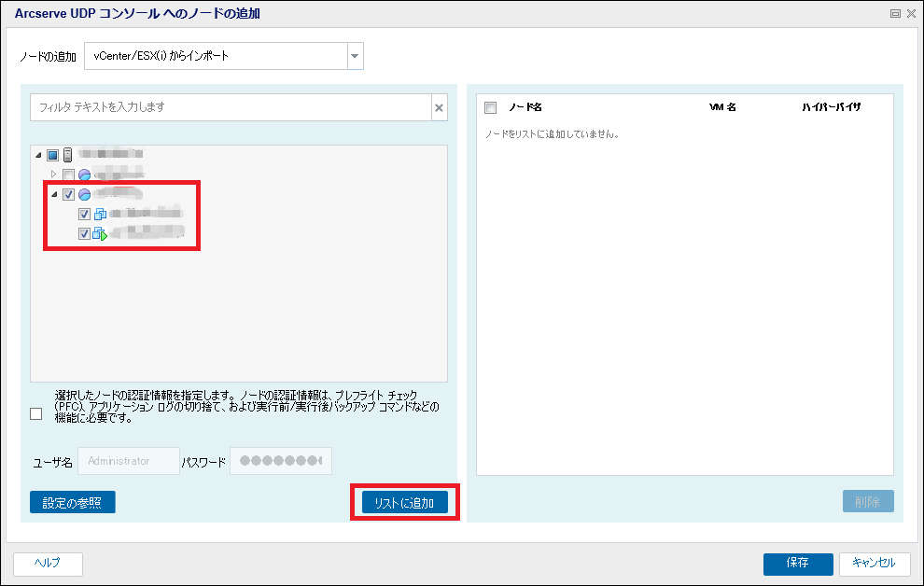Viewport: 924px width, 586px height.
Task: Click the vCenter server icon at tree root
Action: pos(68,155)
